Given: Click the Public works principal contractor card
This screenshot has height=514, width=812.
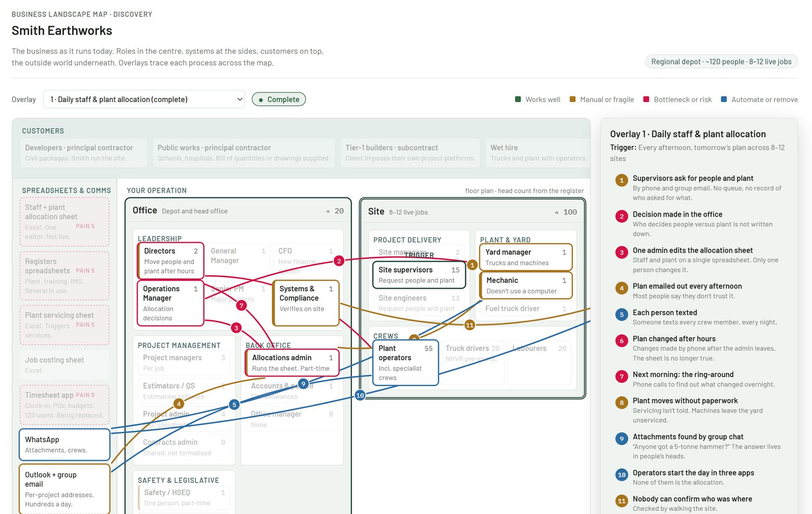Looking at the screenshot, I should click(x=244, y=152).
